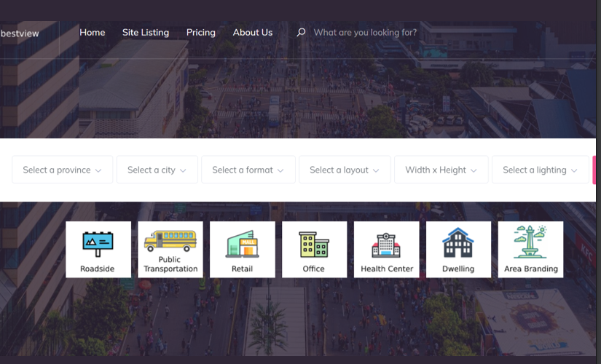Open the Select a city dropdown
Viewport: 601px width, 364px height.
tap(157, 170)
